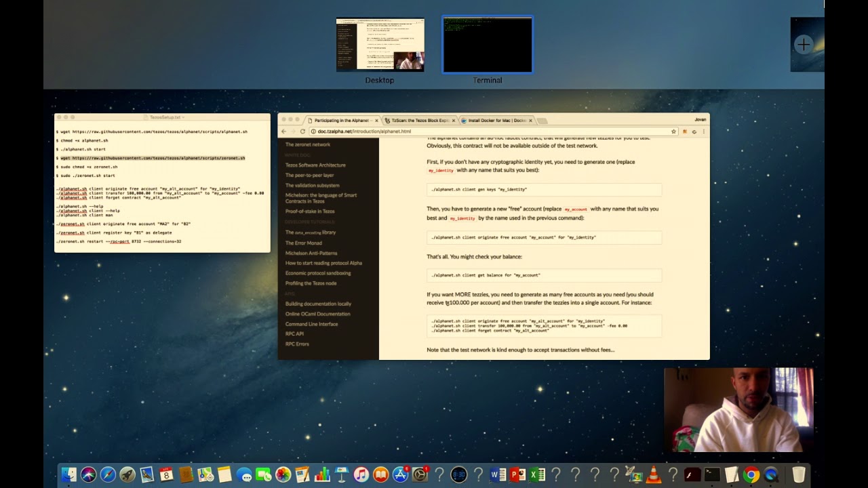Open The zeronet network sidebar link
This screenshot has height=488, width=868.
[308, 144]
